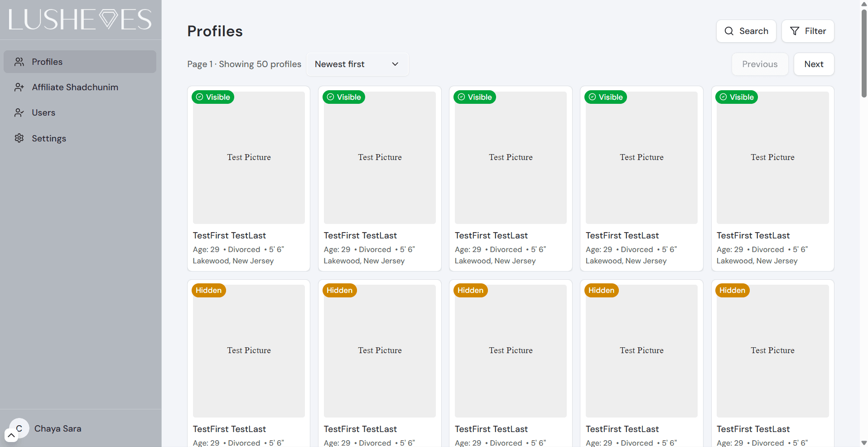Image resolution: width=868 pixels, height=447 pixels.
Task: Click the funnel icon on the Filter button
Action: tap(795, 31)
